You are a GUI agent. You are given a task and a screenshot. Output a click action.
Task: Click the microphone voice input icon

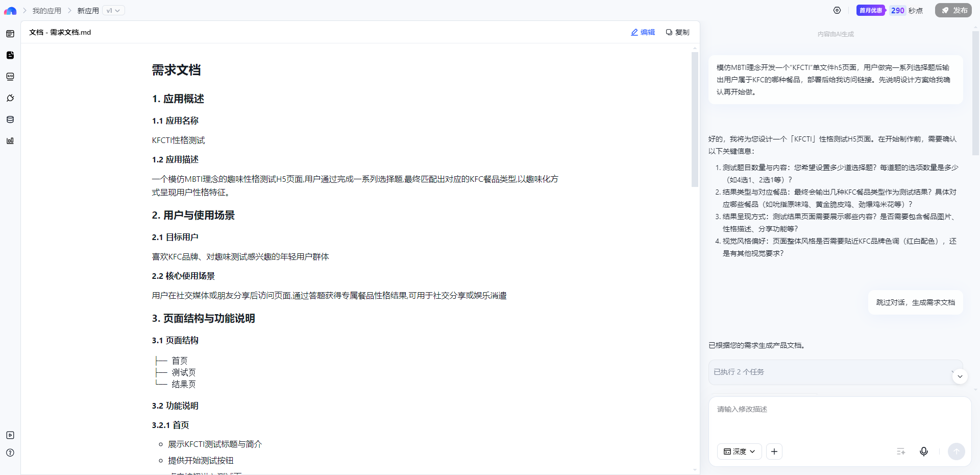pos(924,452)
